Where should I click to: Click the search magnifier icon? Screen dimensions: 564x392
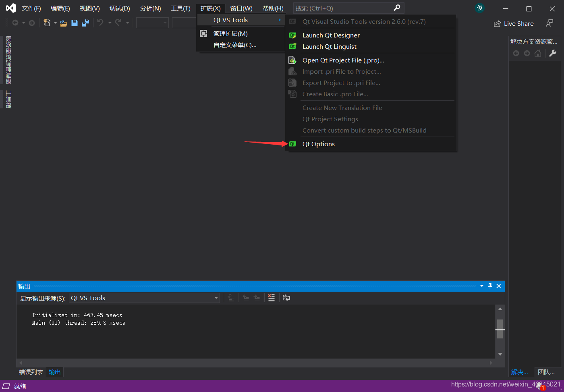coord(397,8)
